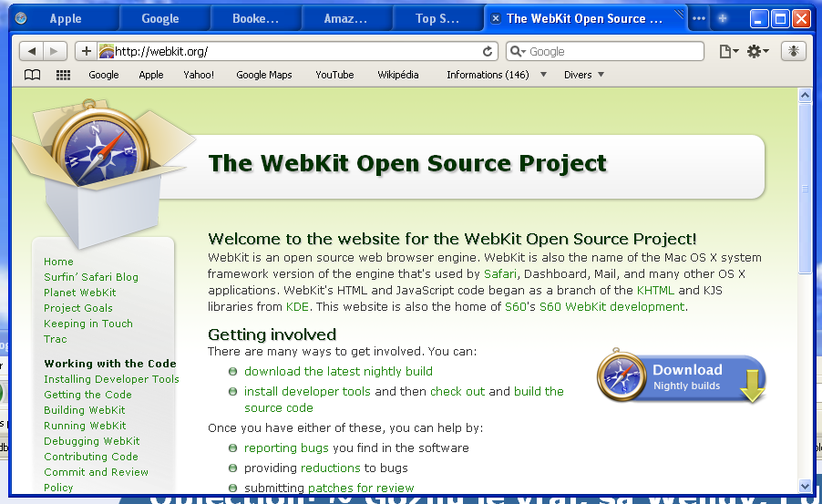Click the Download Nightly builds button
The height and width of the screenshot is (504, 822).
pos(682,377)
